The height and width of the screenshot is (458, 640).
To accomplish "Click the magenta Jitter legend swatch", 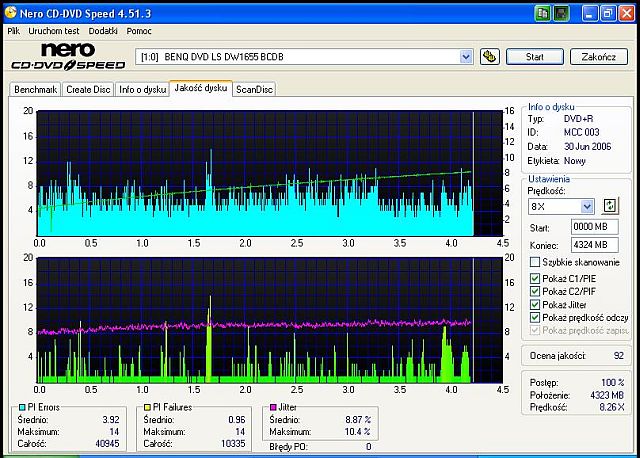I will click(273, 407).
